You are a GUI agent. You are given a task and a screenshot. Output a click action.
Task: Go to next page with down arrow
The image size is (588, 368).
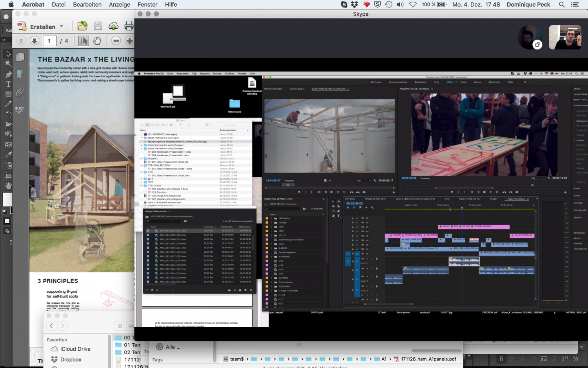point(34,41)
